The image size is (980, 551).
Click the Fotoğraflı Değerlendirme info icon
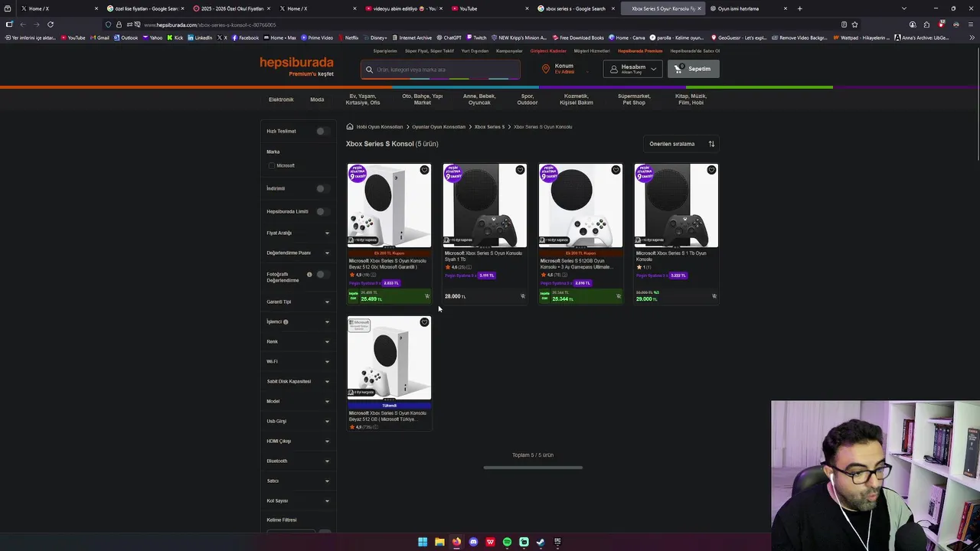point(309,274)
